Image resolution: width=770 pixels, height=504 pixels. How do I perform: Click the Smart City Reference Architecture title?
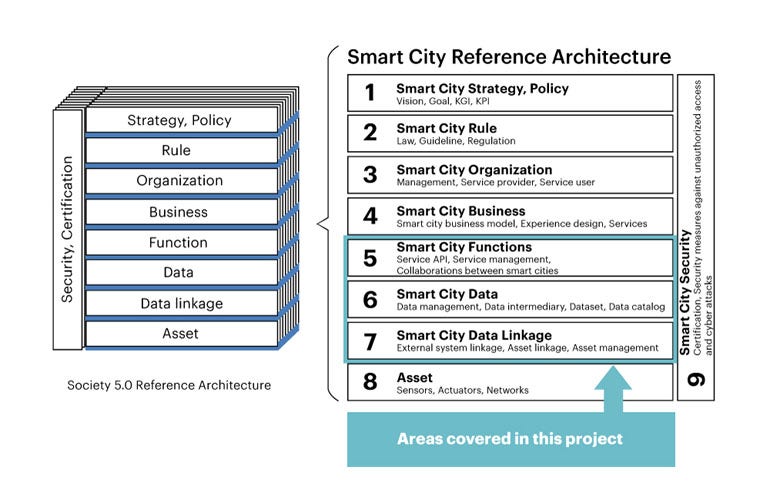coord(508,57)
